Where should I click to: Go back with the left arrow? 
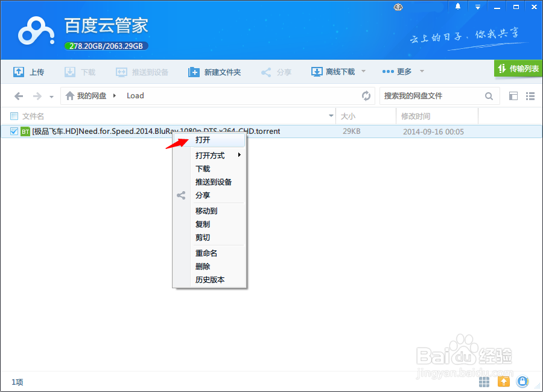point(19,96)
